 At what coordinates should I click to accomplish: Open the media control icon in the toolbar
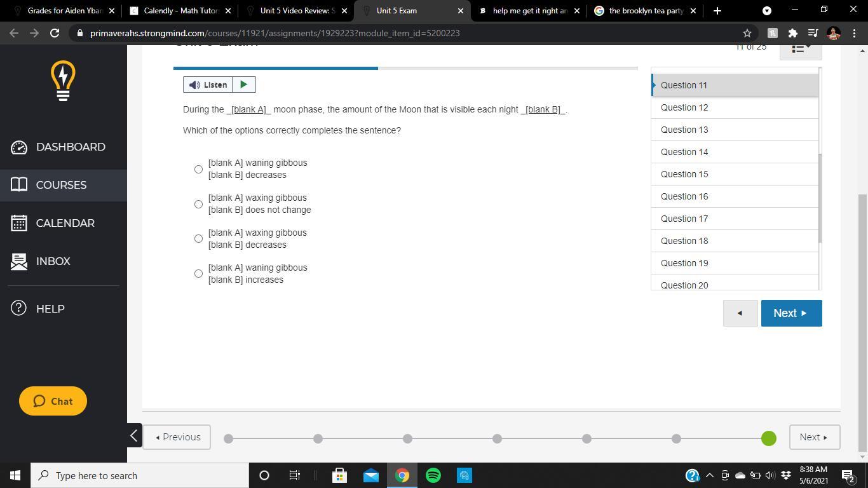813,33
